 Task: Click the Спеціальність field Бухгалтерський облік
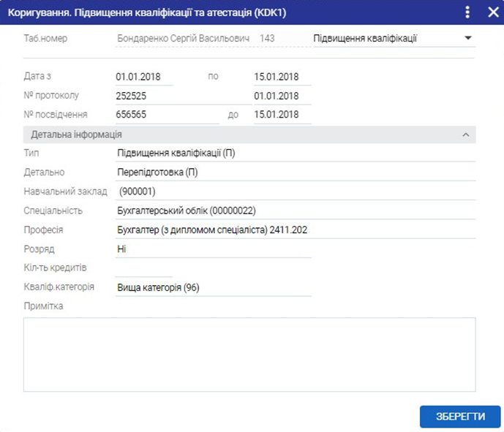click(295, 211)
